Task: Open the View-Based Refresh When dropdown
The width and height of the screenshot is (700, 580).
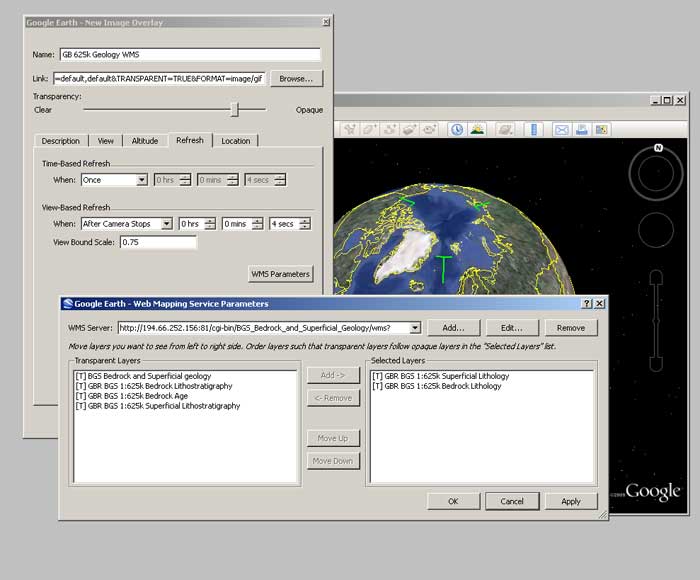Action: coord(167,224)
